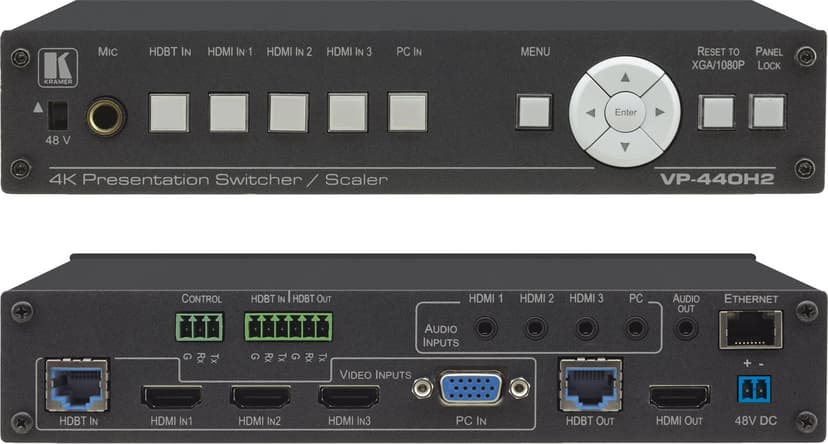Screen dimensions: 828x444
Task: Click the Audio Out jack
Action: [685, 328]
